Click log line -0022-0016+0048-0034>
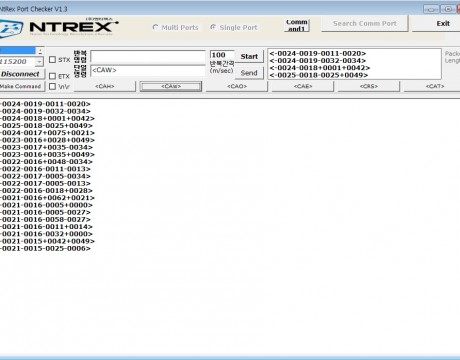 tap(46, 162)
